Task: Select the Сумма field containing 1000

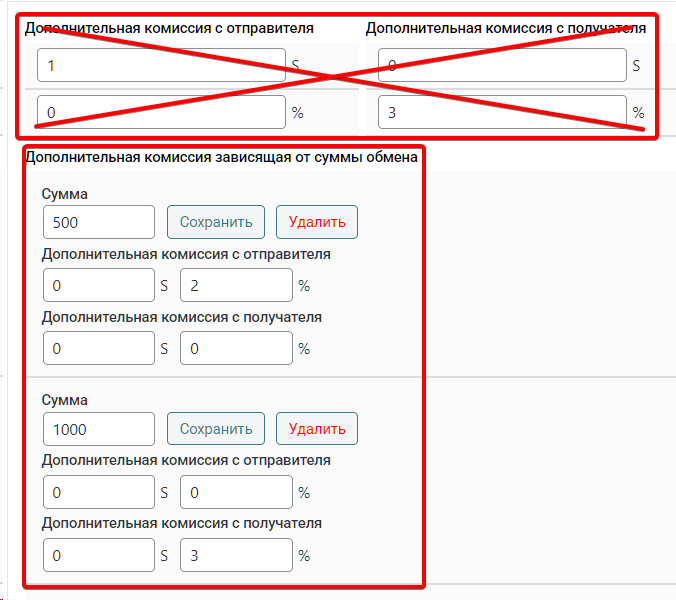Action: (99, 429)
